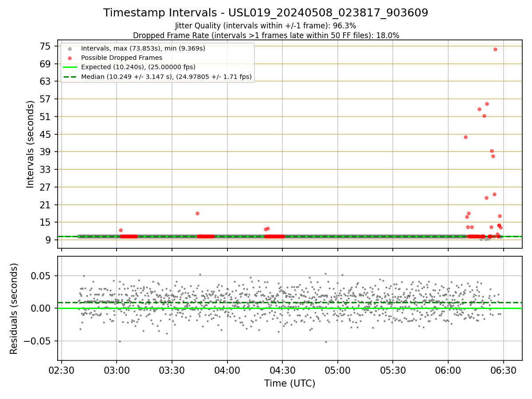Click the isolated red point at 18 seconds near 03:45

[197, 213]
